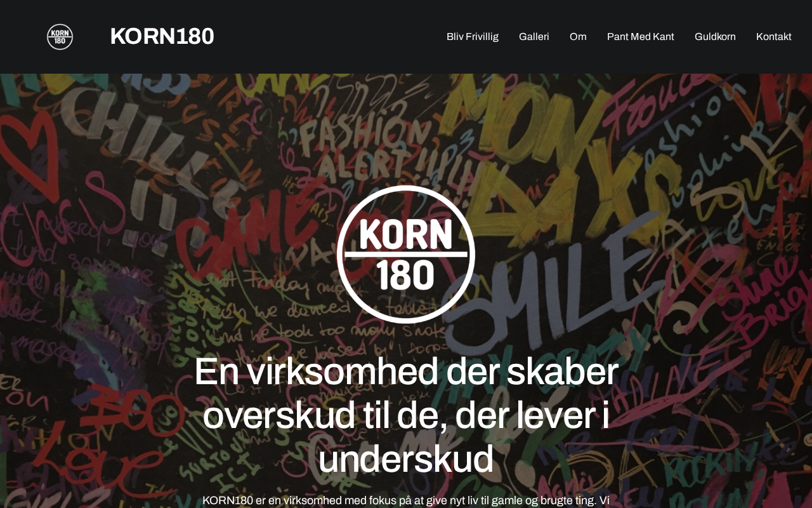Click the word 'underskud' in the heading
Viewport: 812px width, 508px height.
point(406,459)
